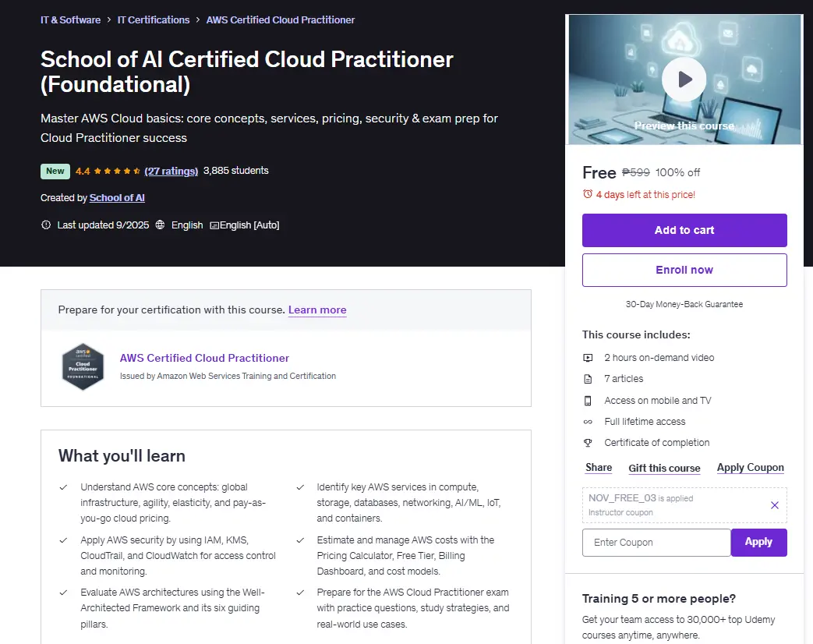Click Training 5 or more people heading
The width and height of the screenshot is (813, 644).
tap(659, 599)
